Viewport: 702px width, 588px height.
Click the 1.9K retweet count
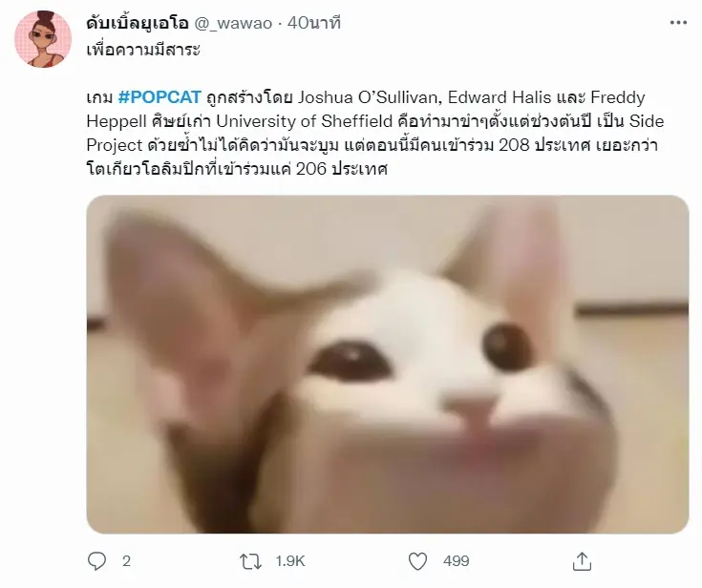pos(290,561)
